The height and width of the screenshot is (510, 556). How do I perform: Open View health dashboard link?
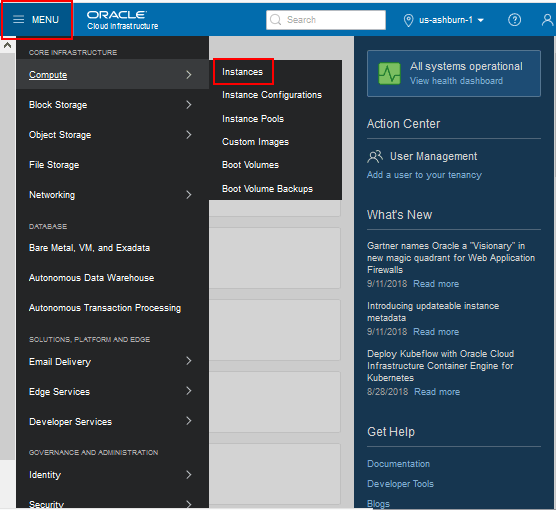456,81
